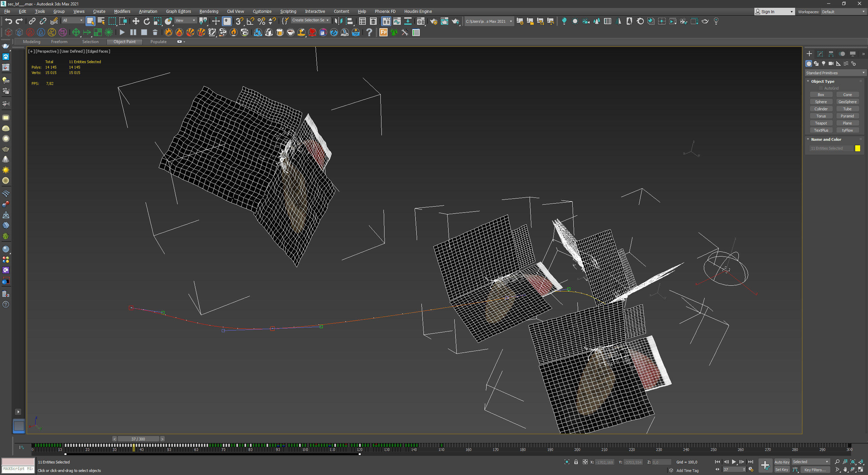
Task: Open the Standard Primitives dropdown
Action: 835,73
